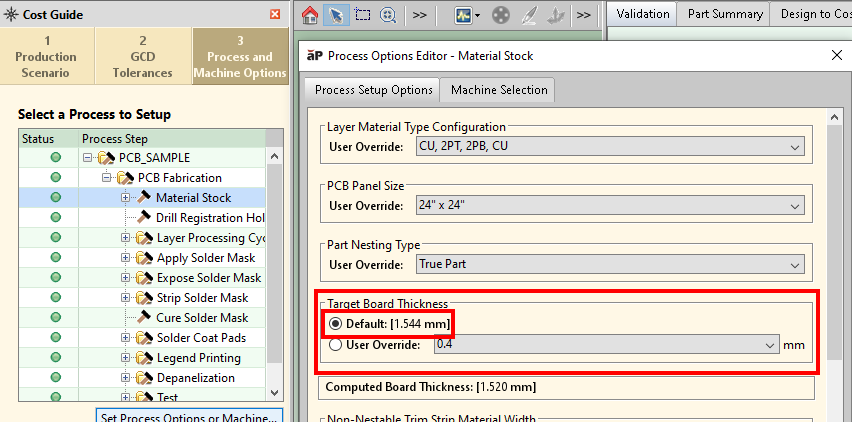The height and width of the screenshot is (422, 852).
Task: Click the Cost Guide compass icon
Action: pos(10,15)
